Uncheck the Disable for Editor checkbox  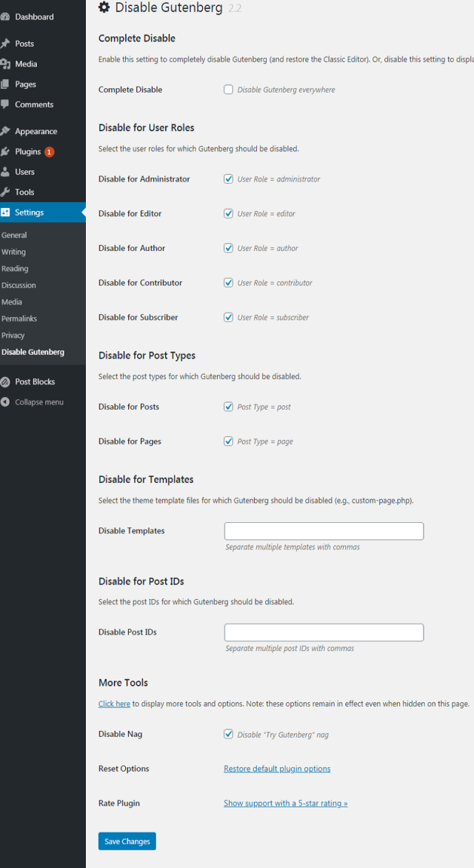[x=228, y=213]
